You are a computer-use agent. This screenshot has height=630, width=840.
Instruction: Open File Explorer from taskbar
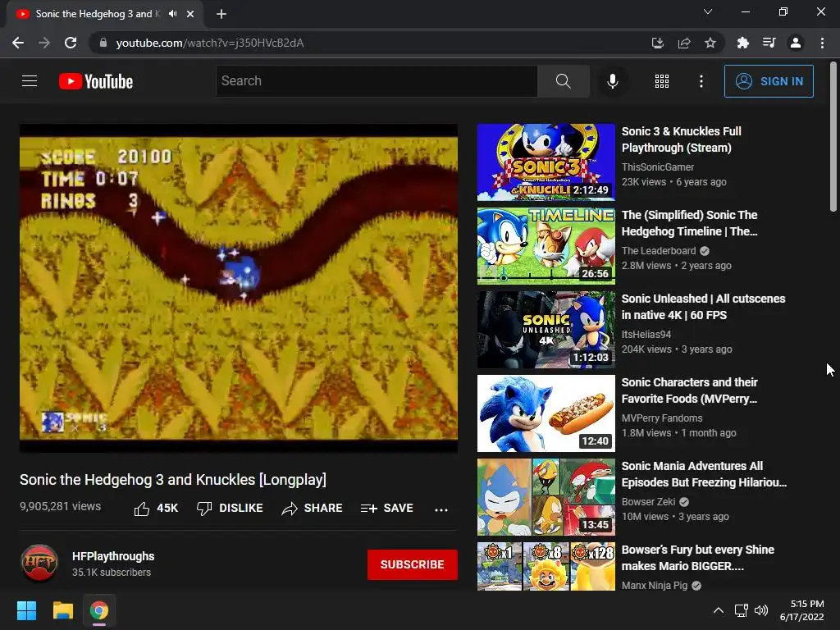point(62,610)
